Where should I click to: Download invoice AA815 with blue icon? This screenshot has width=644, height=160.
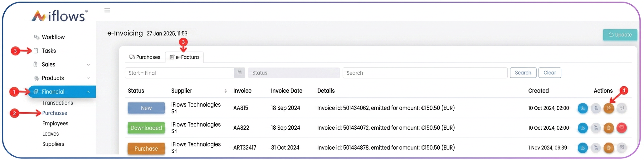click(x=583, y=108)
